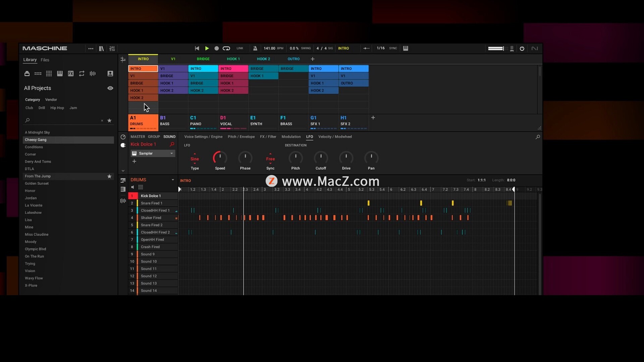
Task: Open the arranger view toggle icon
Action: pyautogui.click(x=123, y=60)
